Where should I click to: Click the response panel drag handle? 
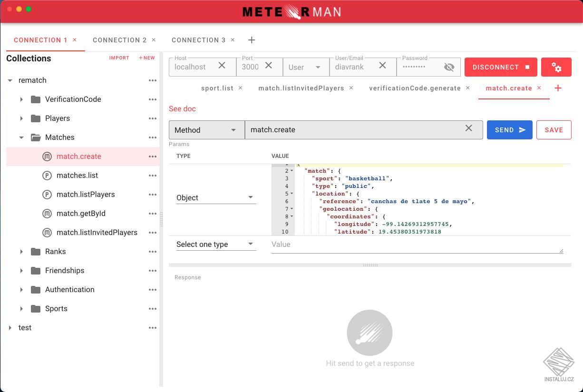click(370, 265)
